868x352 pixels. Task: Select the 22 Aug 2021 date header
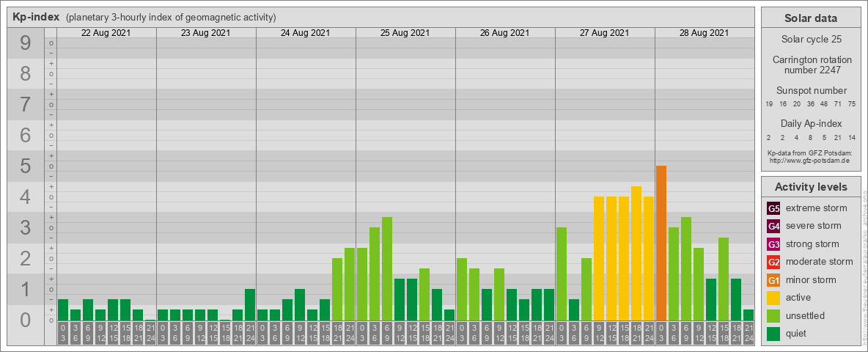pos(106,33)
